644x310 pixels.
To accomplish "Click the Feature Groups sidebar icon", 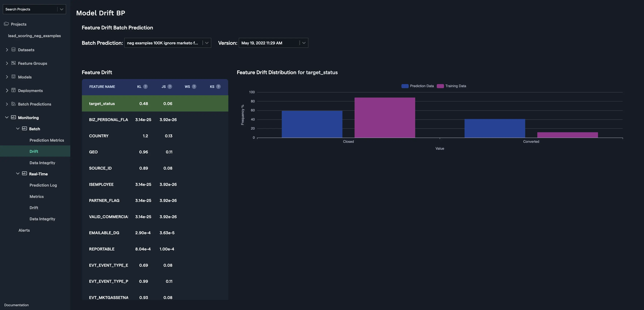I will 13,63.
